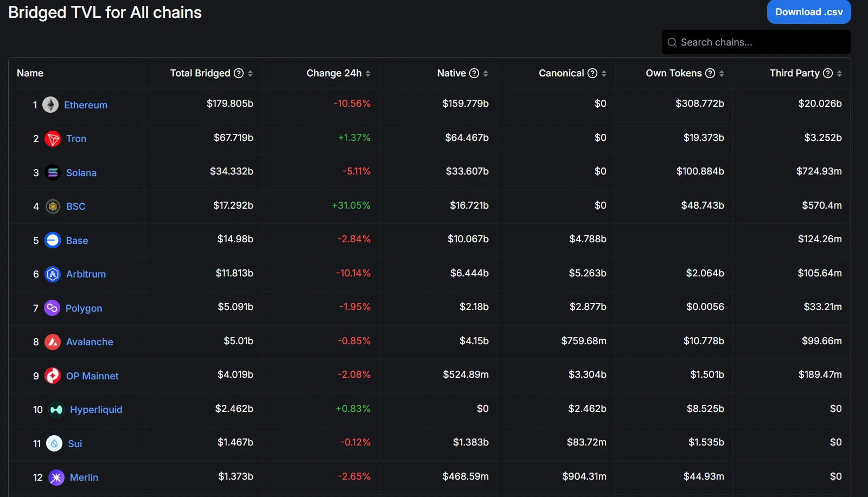The height and width of the screenshot is (497, 868).
Task: Open the BSC chain link
Action: [76, 206]
